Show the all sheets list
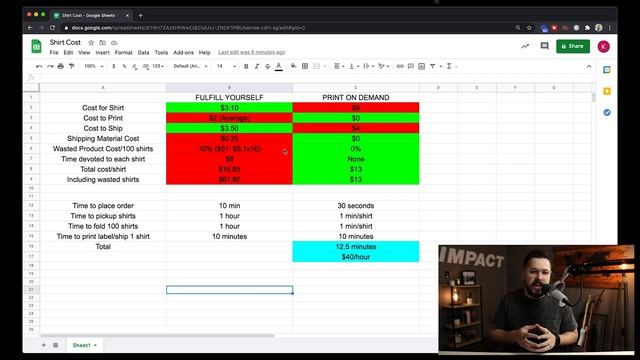 click(x=56, y=345)
